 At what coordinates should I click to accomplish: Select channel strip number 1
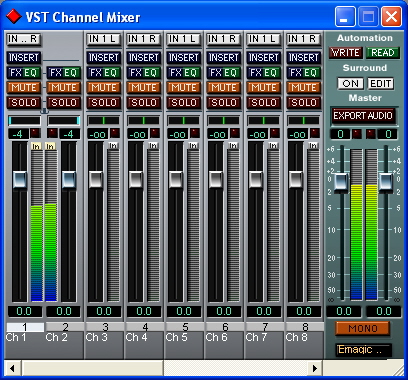(25, 327)
